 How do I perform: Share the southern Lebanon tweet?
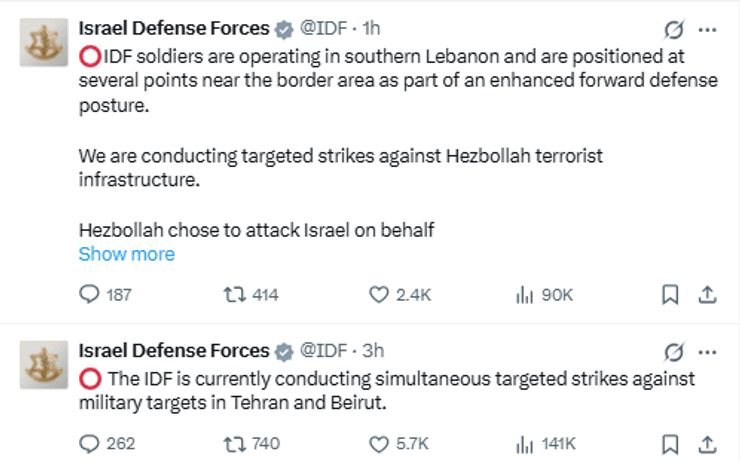(706, 295)
